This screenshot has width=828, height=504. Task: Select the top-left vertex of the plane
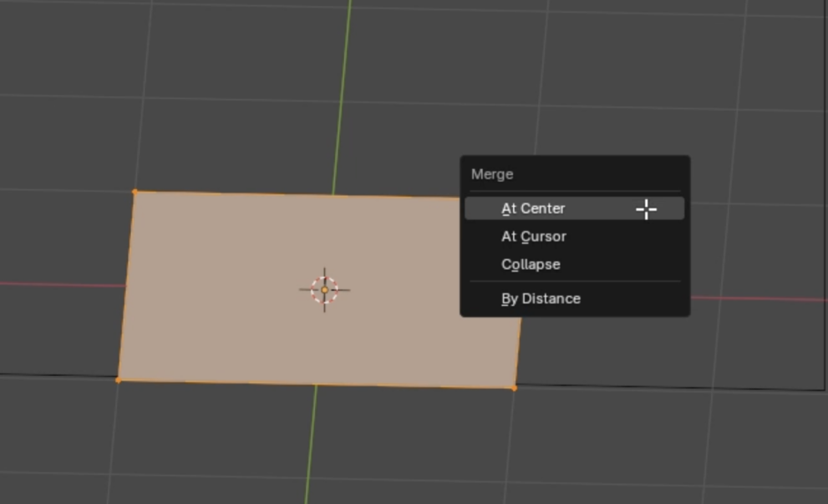tap(135, 192)
